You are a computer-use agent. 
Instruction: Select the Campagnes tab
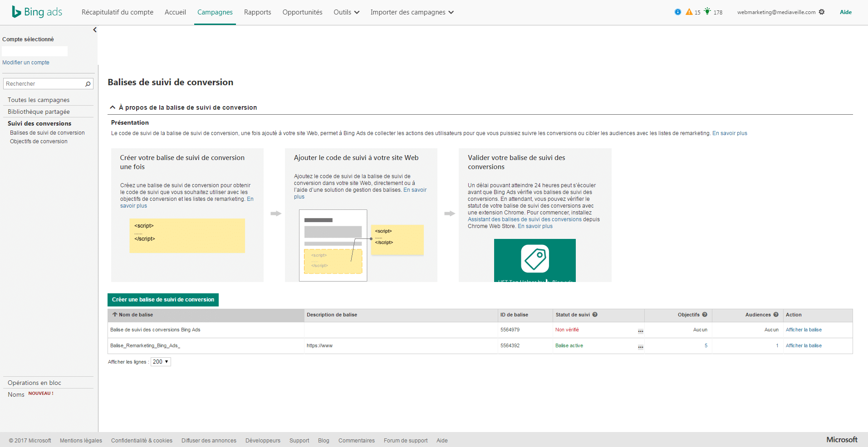[x=215, y=12]
